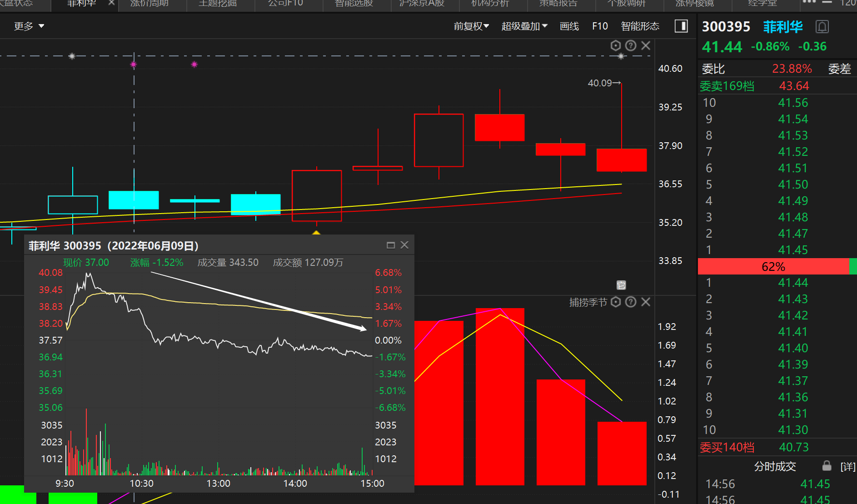857x504 pixels.
Task: Open the 详 details link for 分时成交
Action: tap(847, 467)
